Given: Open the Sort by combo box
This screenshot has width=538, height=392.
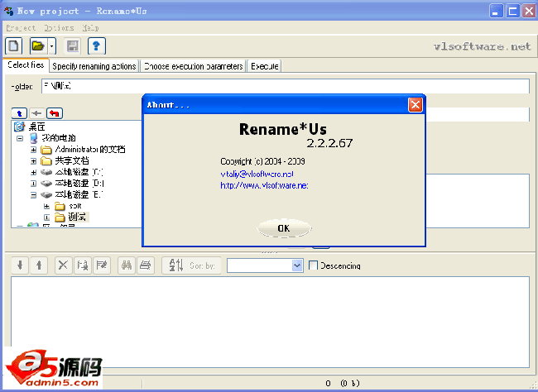Looking at the screenshot, I should 265,265.
